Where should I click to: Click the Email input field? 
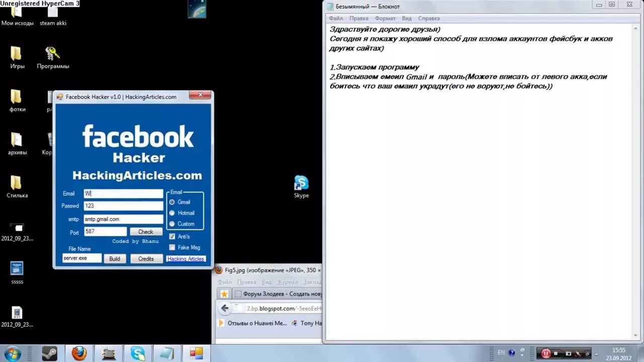[x=123, y=194]
